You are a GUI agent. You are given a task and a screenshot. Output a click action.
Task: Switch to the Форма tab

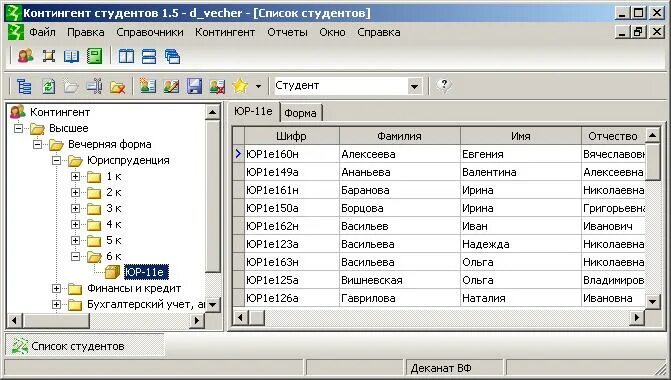pos(300,113)
